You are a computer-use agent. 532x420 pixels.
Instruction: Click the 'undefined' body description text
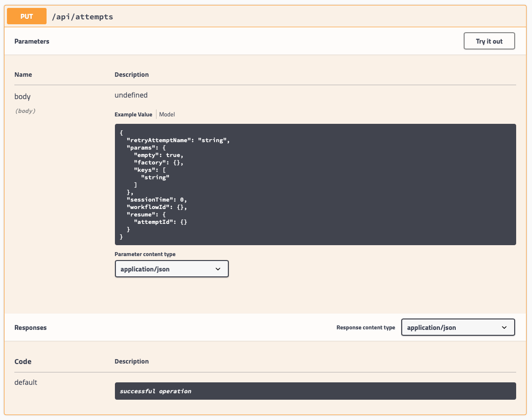pyautogui.click(x=131, y=95)
